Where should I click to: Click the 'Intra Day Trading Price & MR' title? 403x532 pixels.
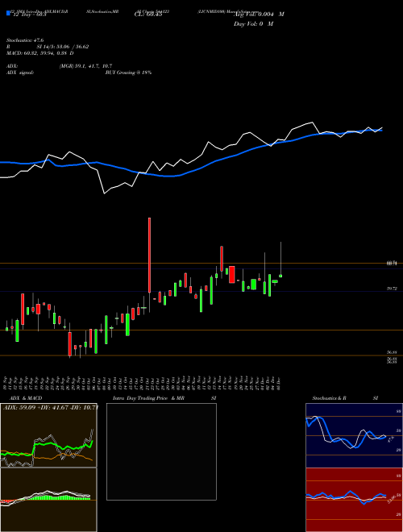148,398
